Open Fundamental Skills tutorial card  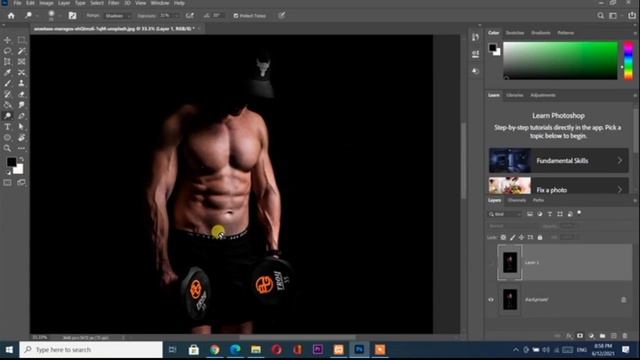pyautogui.click(x=559, y=160)
